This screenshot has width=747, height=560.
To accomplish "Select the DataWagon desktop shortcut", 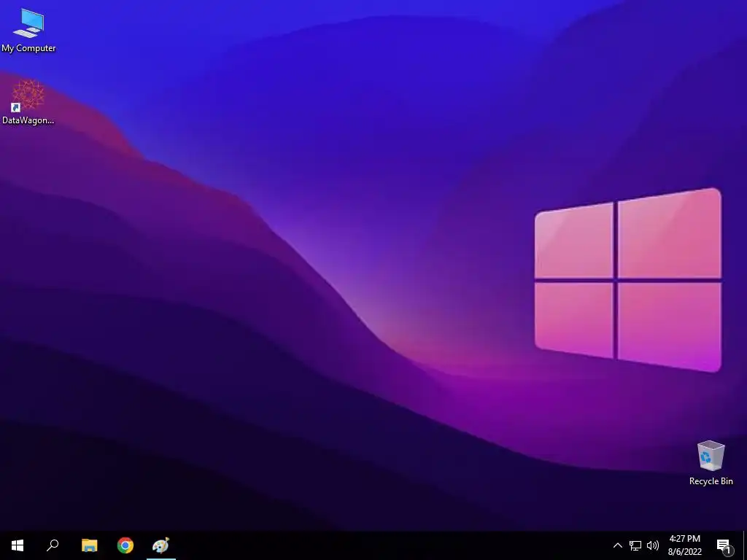I will (x=28, y=102).
